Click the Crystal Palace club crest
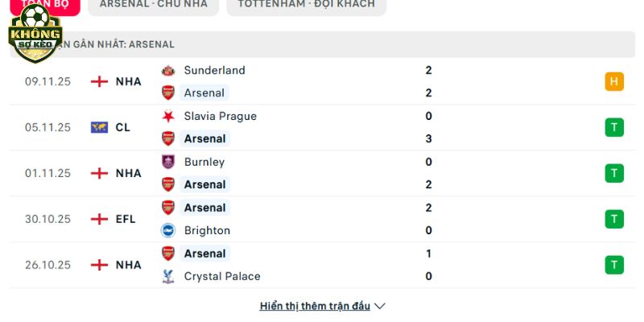Viewport: 644px width, 322px height. 168,276
